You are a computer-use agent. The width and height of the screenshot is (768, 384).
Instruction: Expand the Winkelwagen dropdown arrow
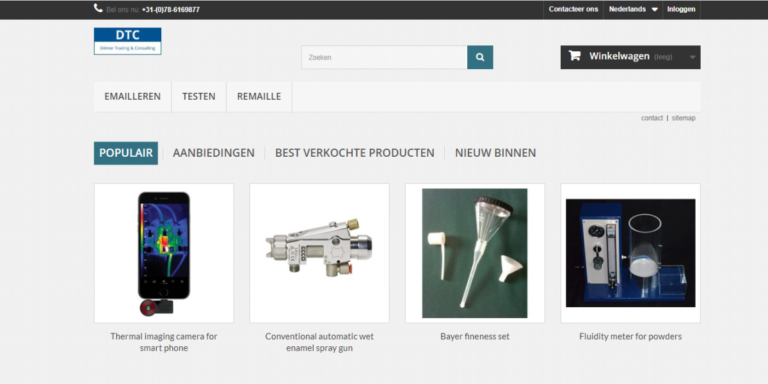[x=692, y=57]
